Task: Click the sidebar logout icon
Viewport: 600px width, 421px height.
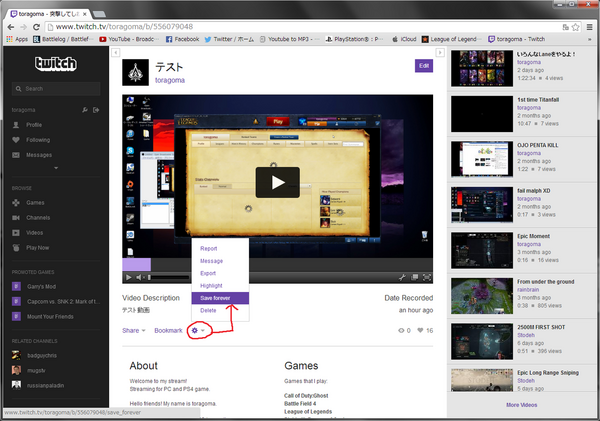Action: click(x=96, y=110)
